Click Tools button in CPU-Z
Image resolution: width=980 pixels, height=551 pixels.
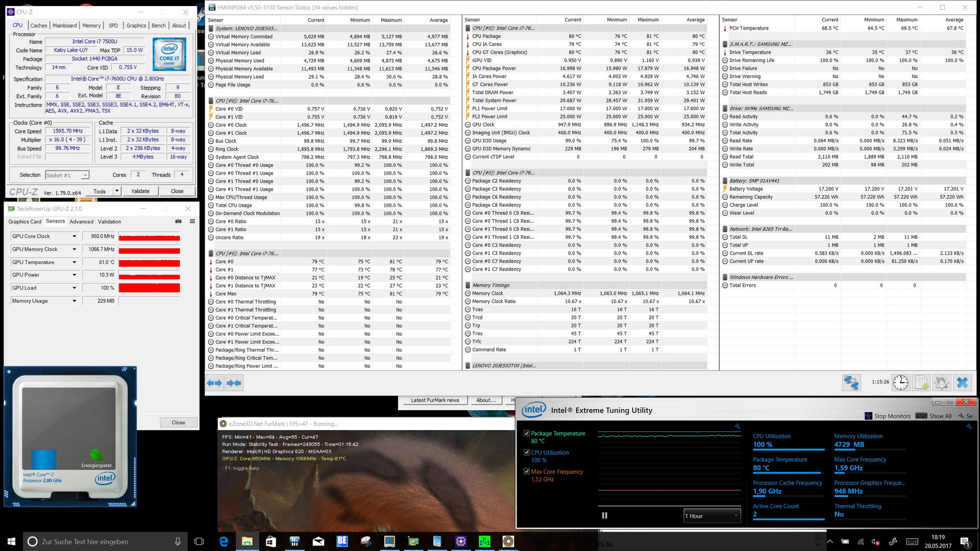(x=100, y=191)
